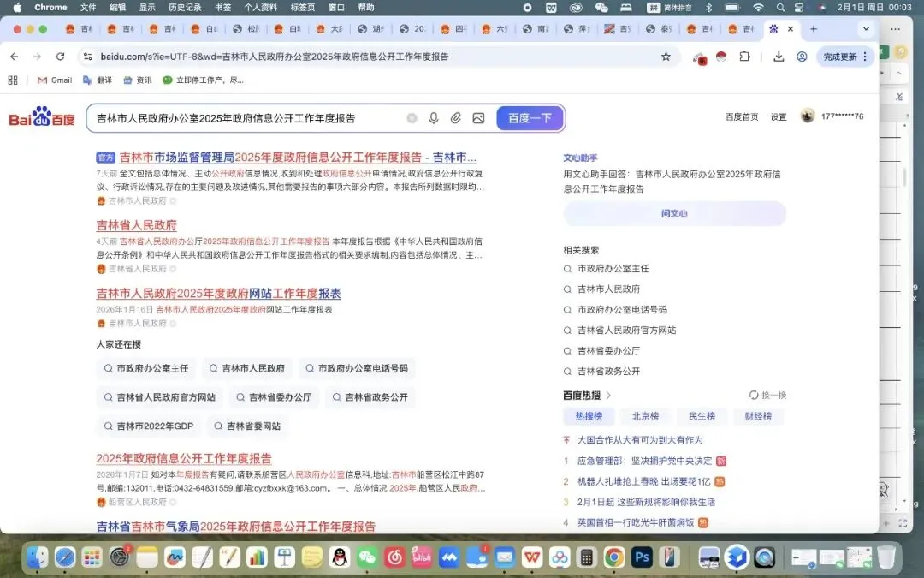Open Chrome three-dot menu beside 完成更新
The height and width of the screenshot is (578, 924).
pos(865,57)
